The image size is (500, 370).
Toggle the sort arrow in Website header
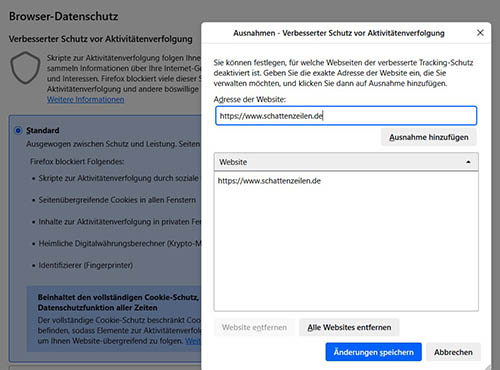point(468,162)
